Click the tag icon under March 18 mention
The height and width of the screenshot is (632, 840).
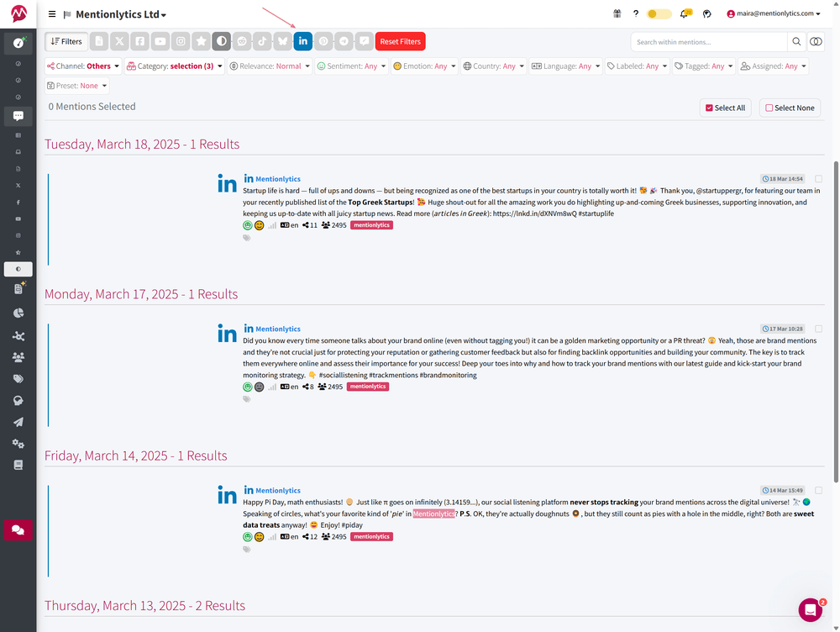coord(246,238)
